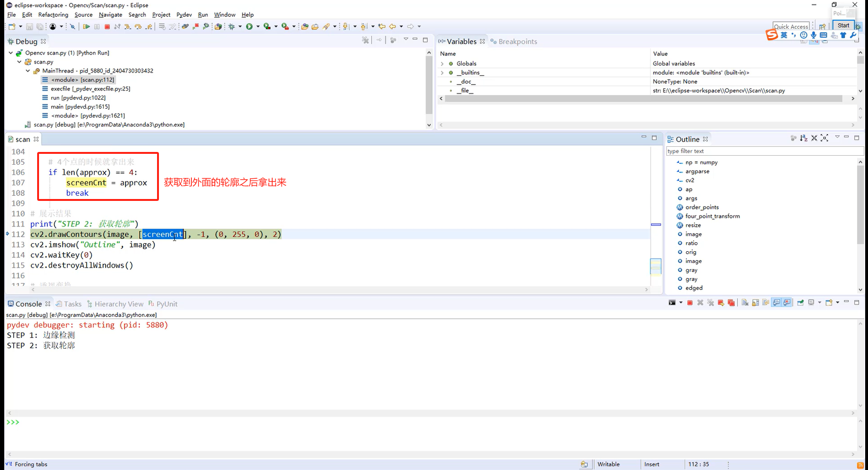Switch to the Tasks tab
868x470 pixels.
click(x=69, y=304)
